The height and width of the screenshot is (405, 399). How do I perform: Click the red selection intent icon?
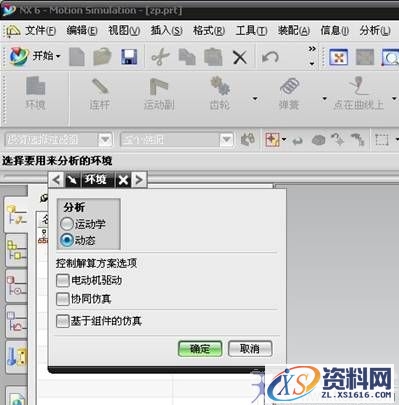(x=272, y=139)
